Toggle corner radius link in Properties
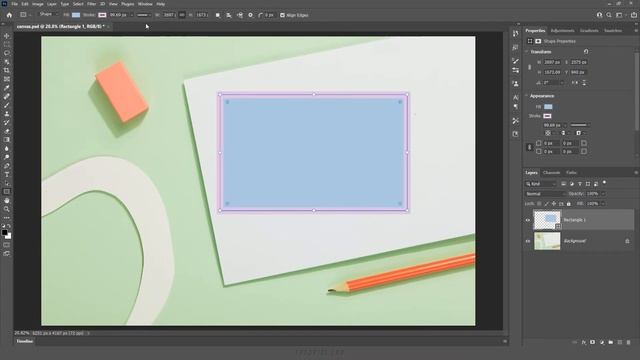Viewport: 640px width, 360px height. [529, 147]
